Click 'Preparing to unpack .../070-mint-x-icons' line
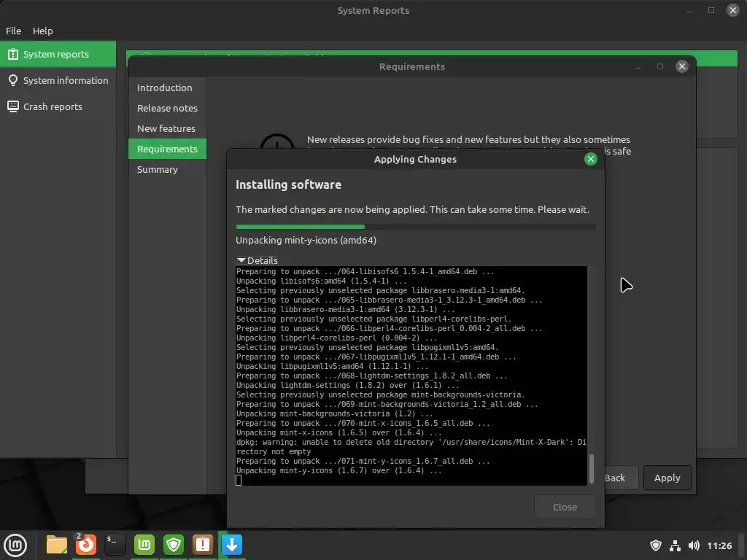This screenshot has width=747, height=560. tap(363, 423)
